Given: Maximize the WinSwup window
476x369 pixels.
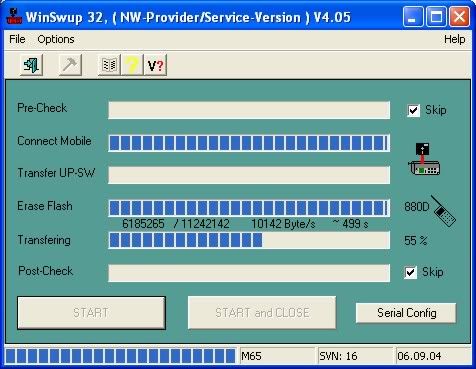Looking at the screenshot, I should coord(436,17).
